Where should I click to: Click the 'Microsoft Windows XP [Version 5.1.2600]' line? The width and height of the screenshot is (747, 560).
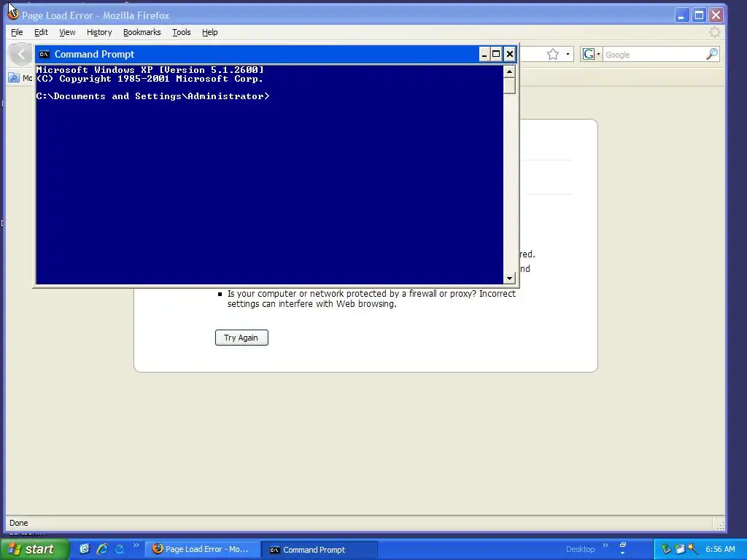pos(150,70)
